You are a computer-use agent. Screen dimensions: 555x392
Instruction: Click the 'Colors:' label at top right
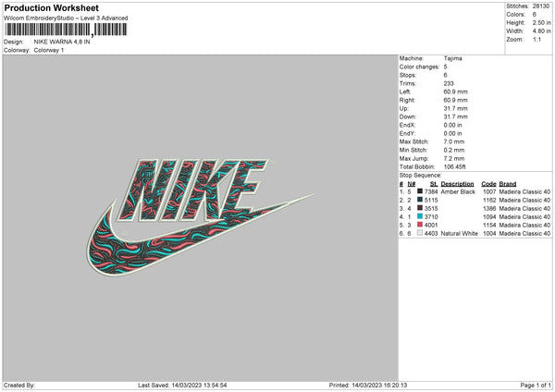[516, 15]
